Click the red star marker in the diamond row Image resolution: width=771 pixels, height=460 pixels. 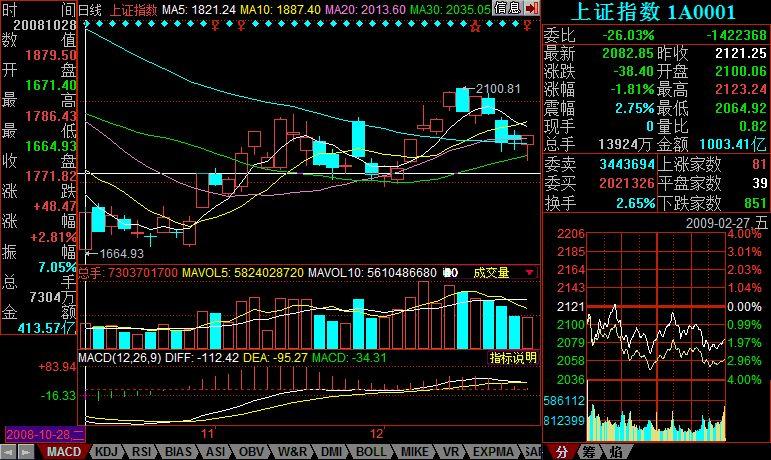(x=474, y=26)
